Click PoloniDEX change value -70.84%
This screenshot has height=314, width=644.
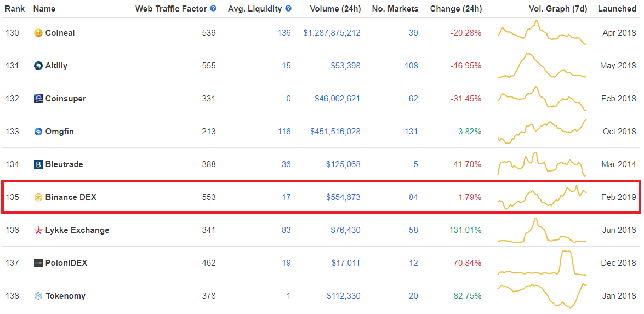[466, 263]
